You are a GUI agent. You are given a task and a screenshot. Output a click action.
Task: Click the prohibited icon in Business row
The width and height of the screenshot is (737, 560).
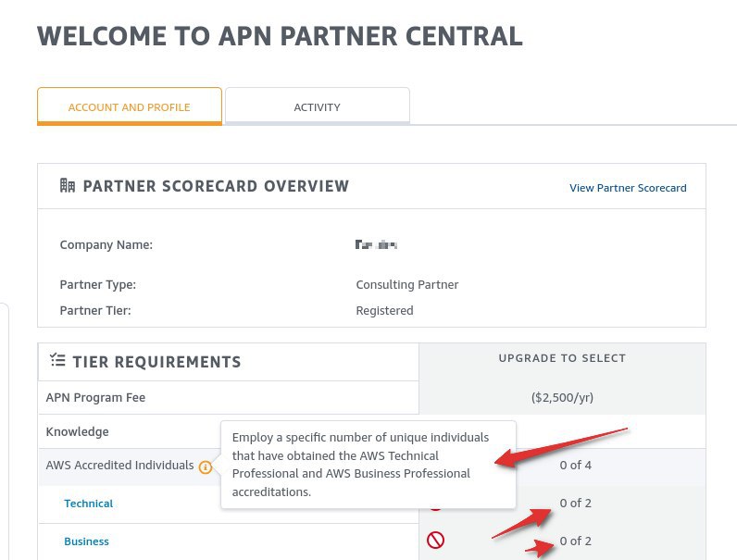(x=435, y=540)
